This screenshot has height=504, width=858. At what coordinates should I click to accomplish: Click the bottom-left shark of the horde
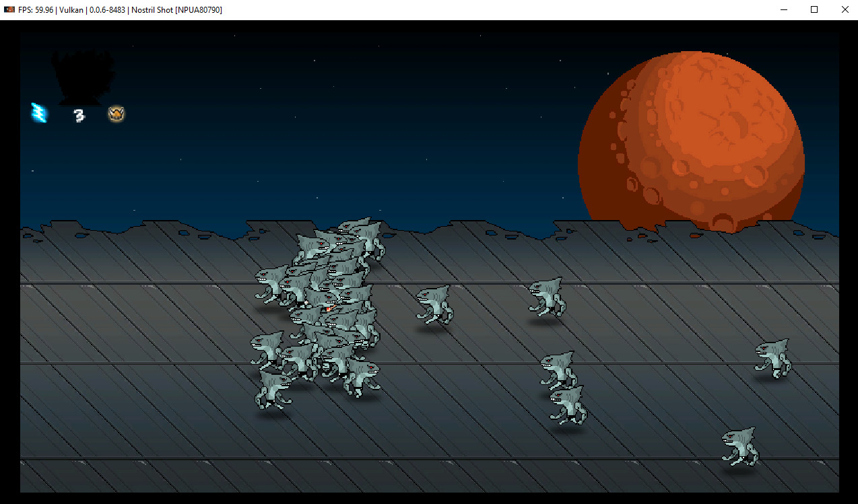[273, 390]
